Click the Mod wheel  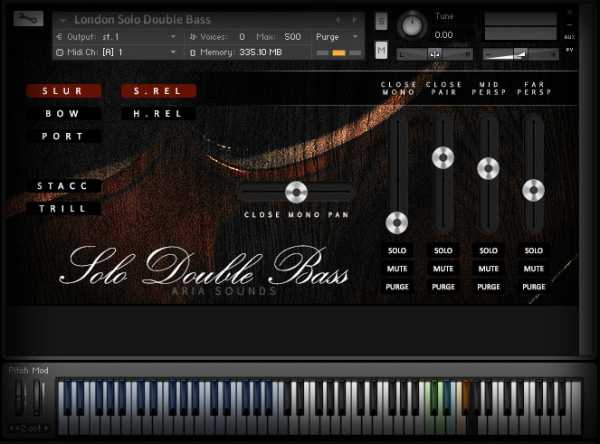(x=38, y=398)
